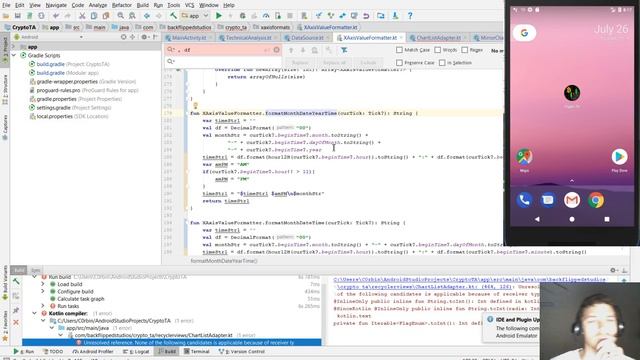Open Play Store on emulator home screen
The height and width of the screenshot is (360, 640).
[619, 157]
